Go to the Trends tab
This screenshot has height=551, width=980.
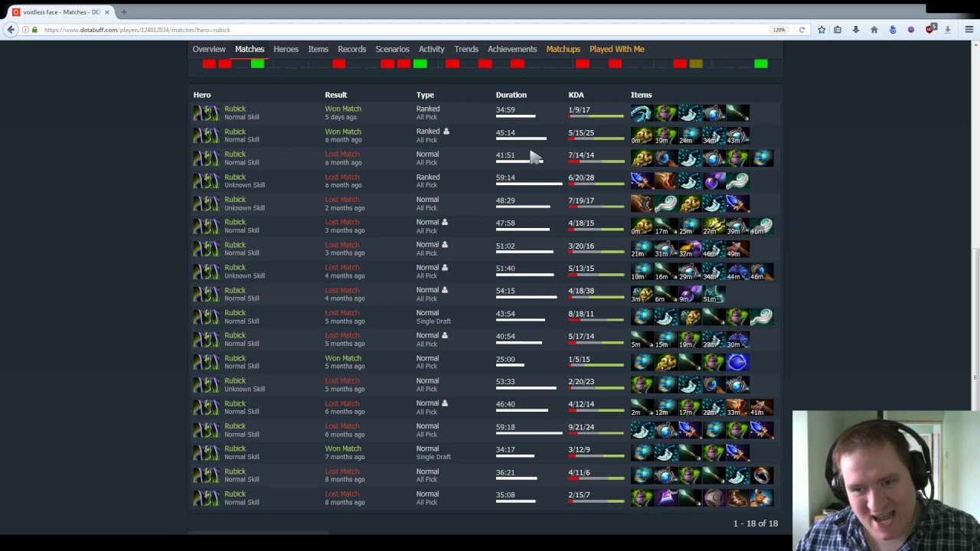(x=466, y=49)
